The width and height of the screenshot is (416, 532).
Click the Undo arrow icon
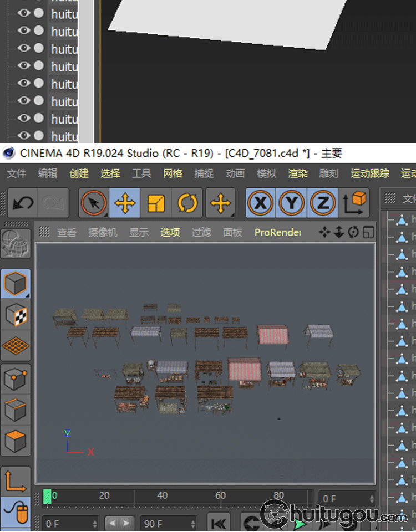(23, 203)
